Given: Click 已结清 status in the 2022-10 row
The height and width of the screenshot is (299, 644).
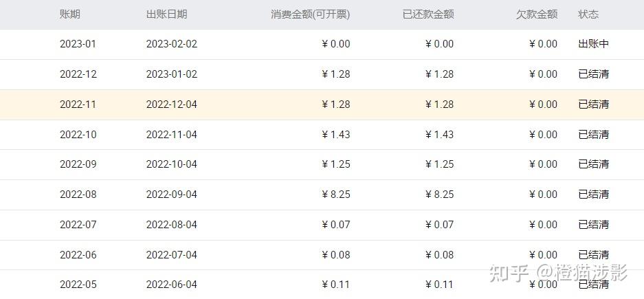Looking at the screenshot, I should click(x=594, y=135).
